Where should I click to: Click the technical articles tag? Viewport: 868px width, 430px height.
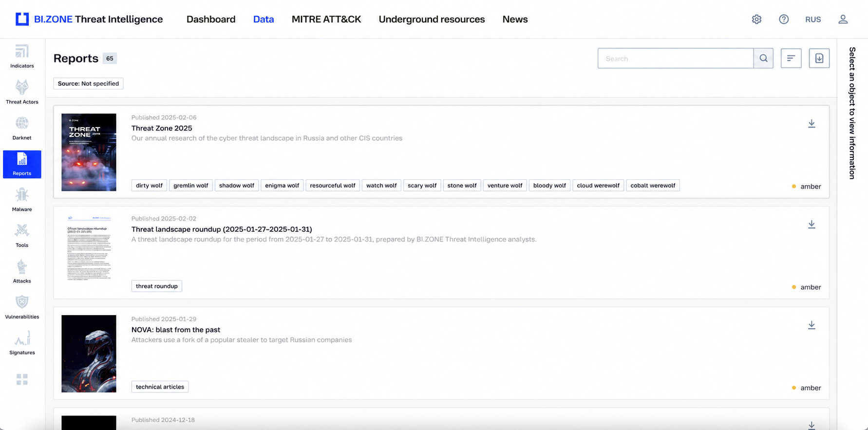coord(160,387)
